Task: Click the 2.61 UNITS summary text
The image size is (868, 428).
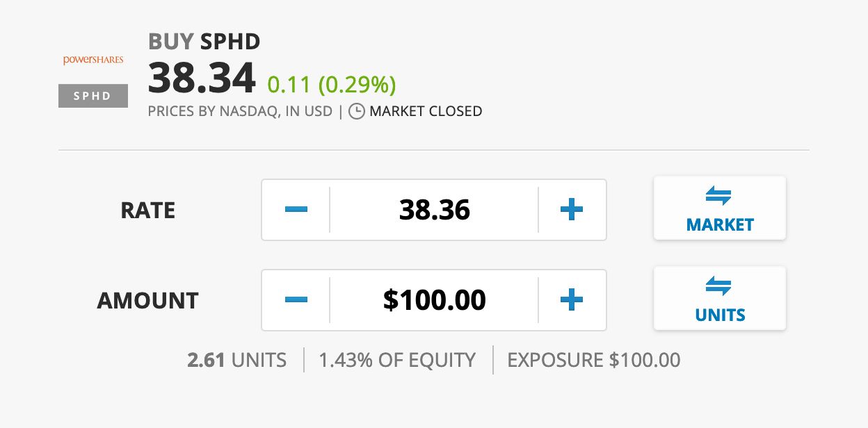Action: point(237,360)
